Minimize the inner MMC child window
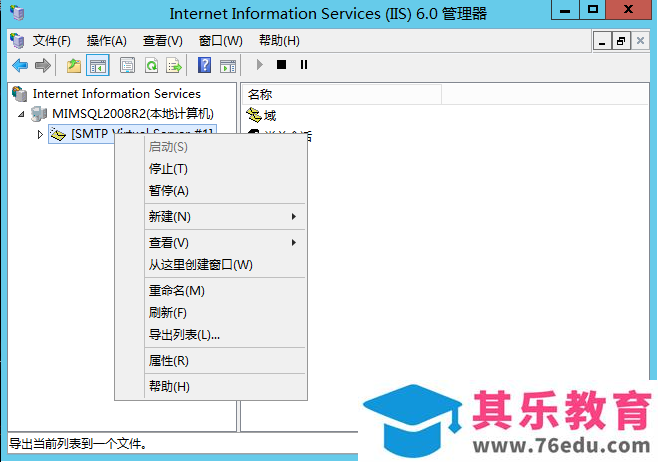 click(x=602, y=41)
